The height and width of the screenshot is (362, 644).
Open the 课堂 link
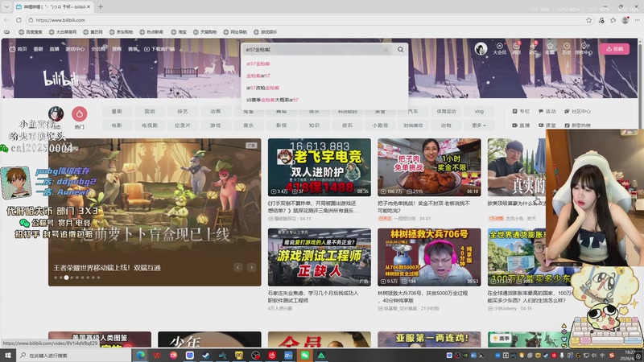click(547, 125)
